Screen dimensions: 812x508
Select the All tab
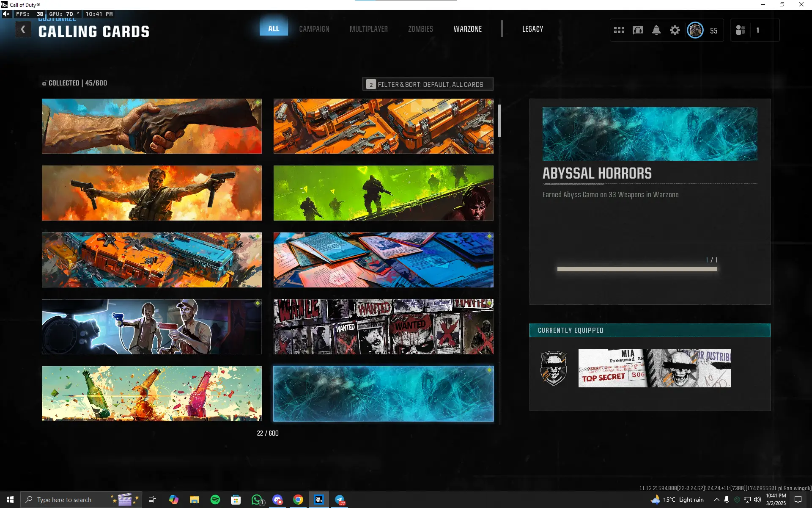[x=274, y=28]
